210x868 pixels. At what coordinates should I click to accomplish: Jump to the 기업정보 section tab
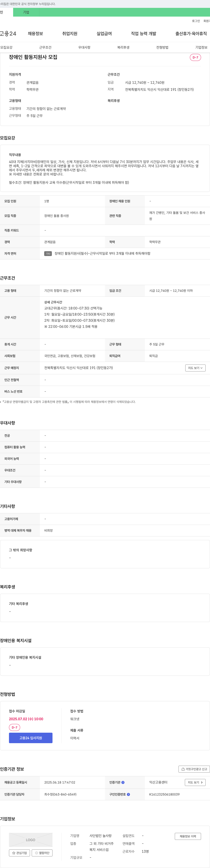coord(201,48)
